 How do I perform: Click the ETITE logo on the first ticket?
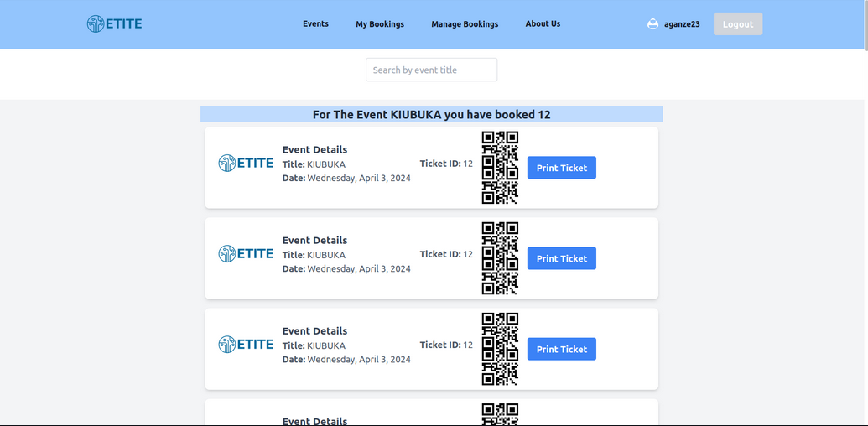coord(246,163)
